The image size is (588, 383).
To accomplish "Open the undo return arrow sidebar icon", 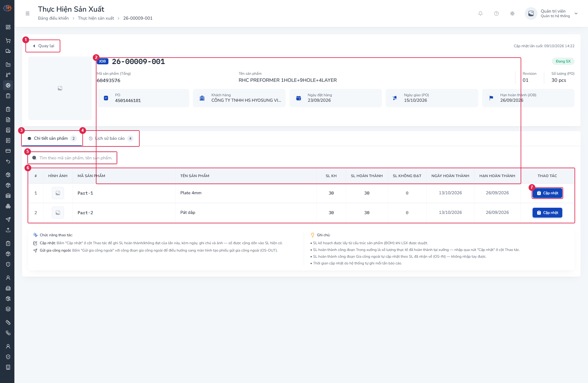I will [x=8, y=161].
